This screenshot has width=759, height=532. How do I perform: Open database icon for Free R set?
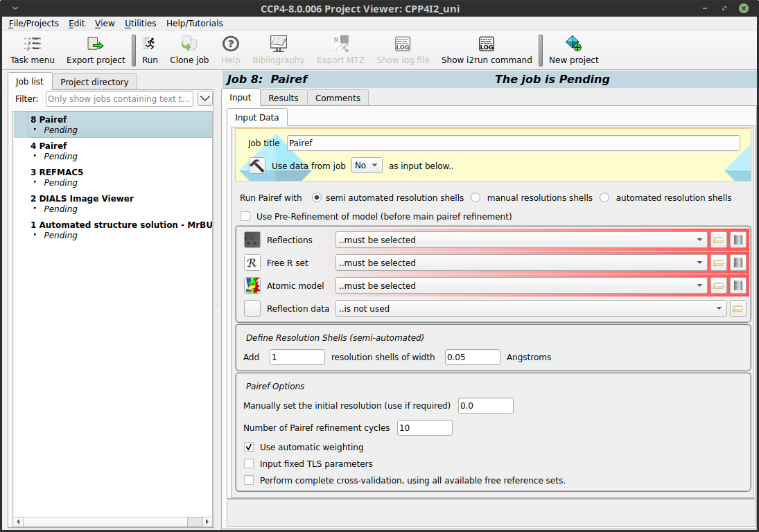[x=738, y=263]
